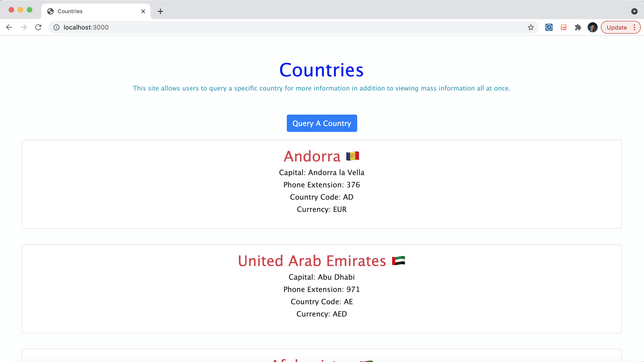Image resolution: width=644 pixels, height=362 pixels.
Task: Click the browser back arrow
Action: 9,27
